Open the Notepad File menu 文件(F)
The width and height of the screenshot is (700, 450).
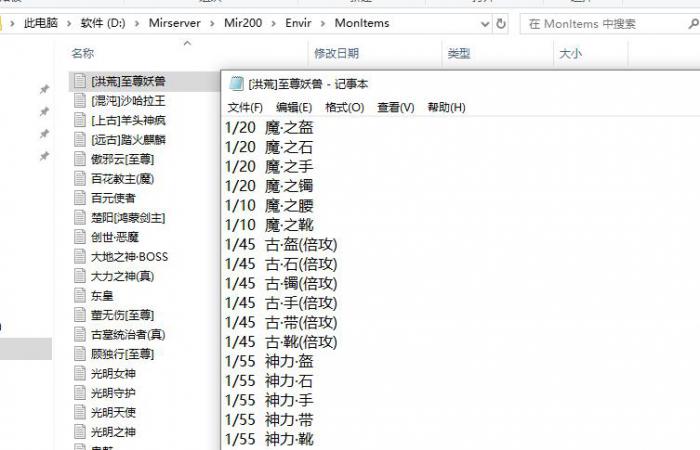[245, 108]
